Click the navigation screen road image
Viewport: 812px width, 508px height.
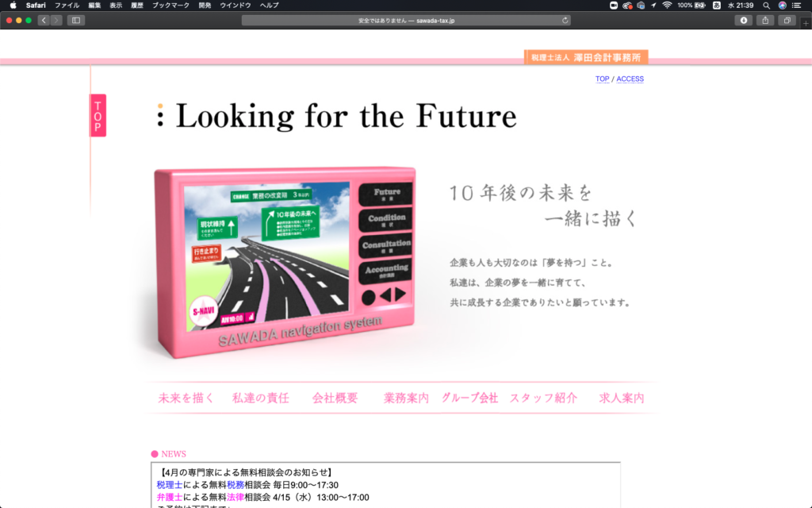[267, 256]
